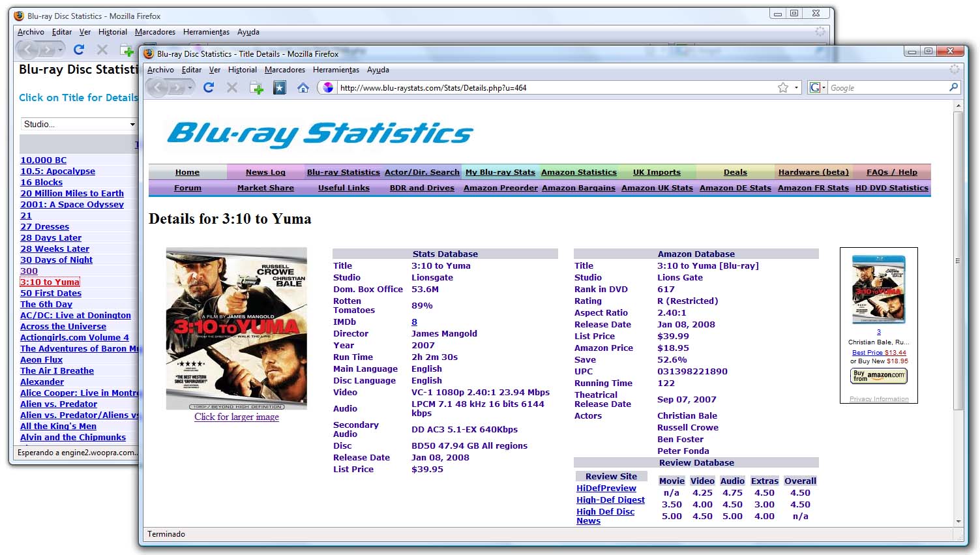Open Amazon Preorder nav link
Image resolution: width=980 pixels, height=555 pixels.
(x=501, y=188)
